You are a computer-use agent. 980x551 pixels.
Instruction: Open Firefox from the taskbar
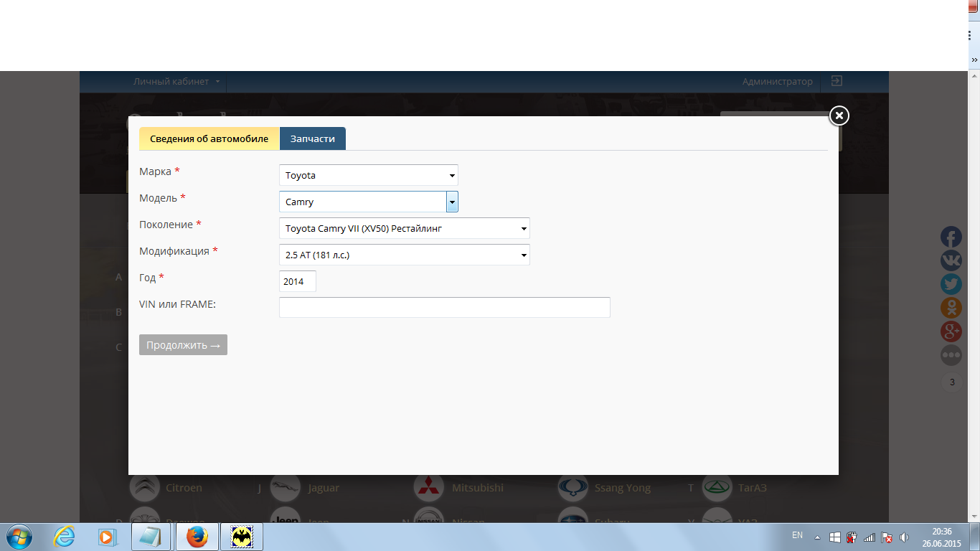pos(197,536)
